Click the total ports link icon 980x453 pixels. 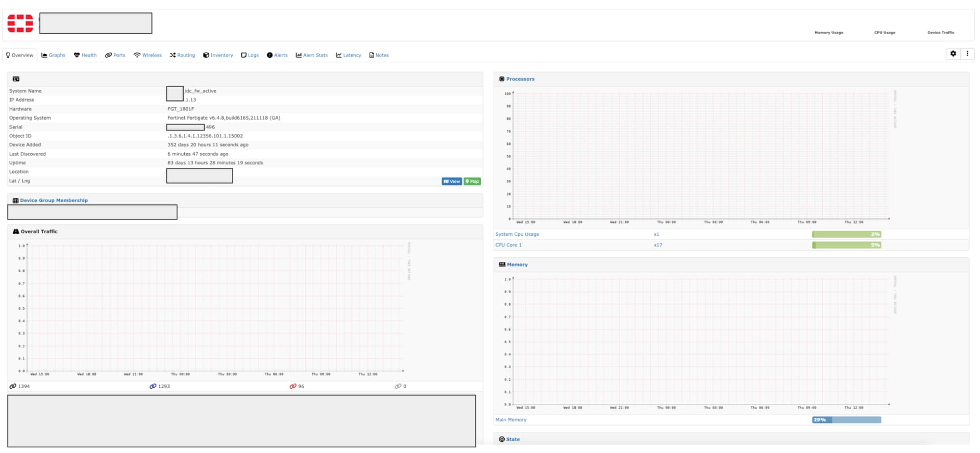pyautogui.click(x=13, y=386)
